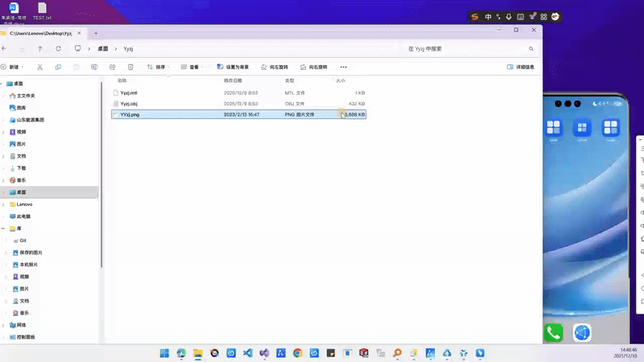Expand the 此电脑 tree node chevron
Viewport: 644px width, 362px height.
point(4,216)
